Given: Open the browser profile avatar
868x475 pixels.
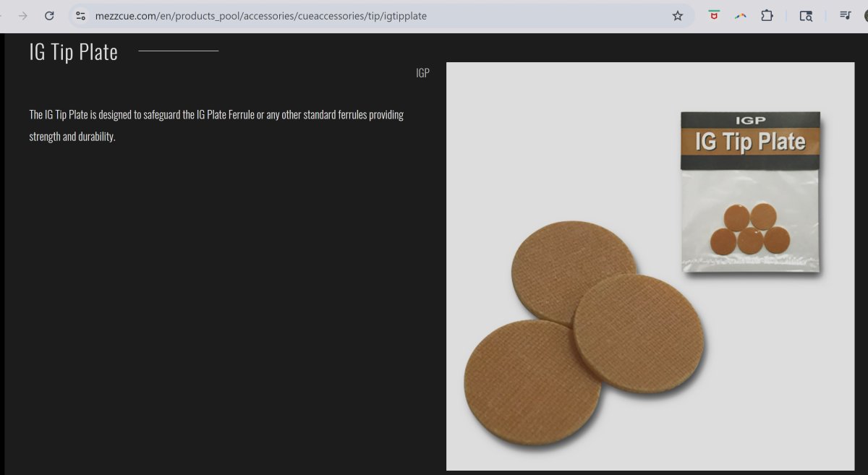Looking at the screenshot, I should point(865,15).
